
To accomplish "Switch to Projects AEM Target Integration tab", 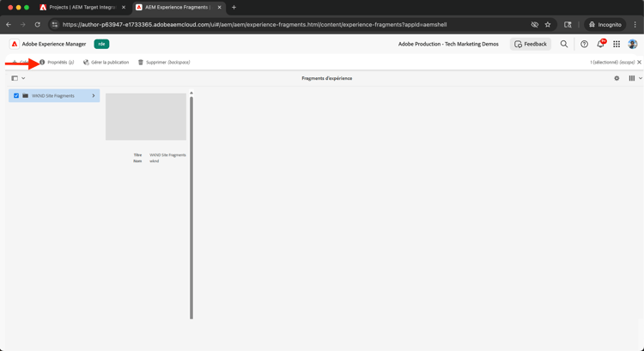I will [x=82, y=8].
